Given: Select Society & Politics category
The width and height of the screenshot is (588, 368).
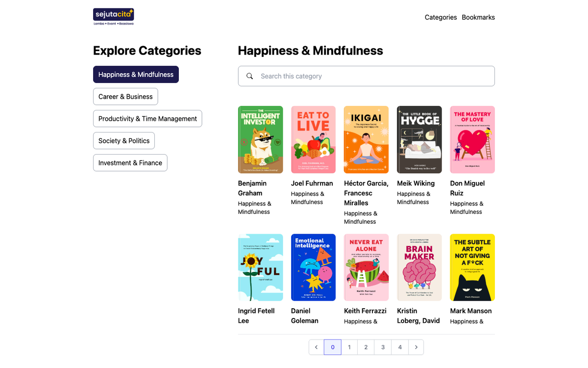Looking at the screenshot, I should [x=124, y=141].
